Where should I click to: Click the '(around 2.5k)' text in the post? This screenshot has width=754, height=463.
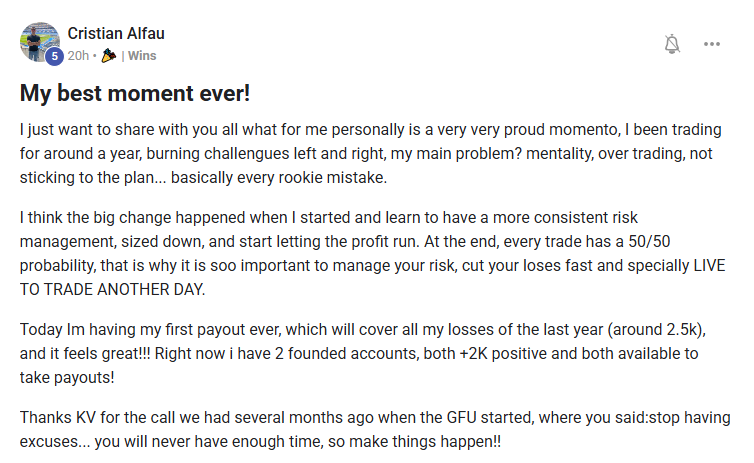click(656, 330)
